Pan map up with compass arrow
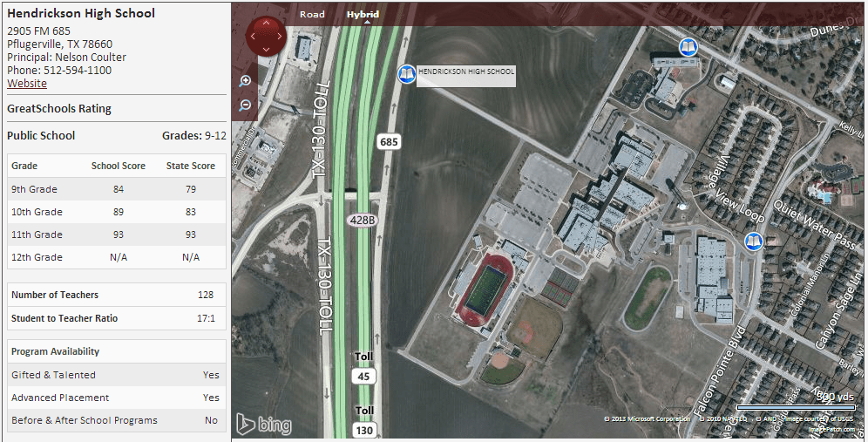 [267, 23]
